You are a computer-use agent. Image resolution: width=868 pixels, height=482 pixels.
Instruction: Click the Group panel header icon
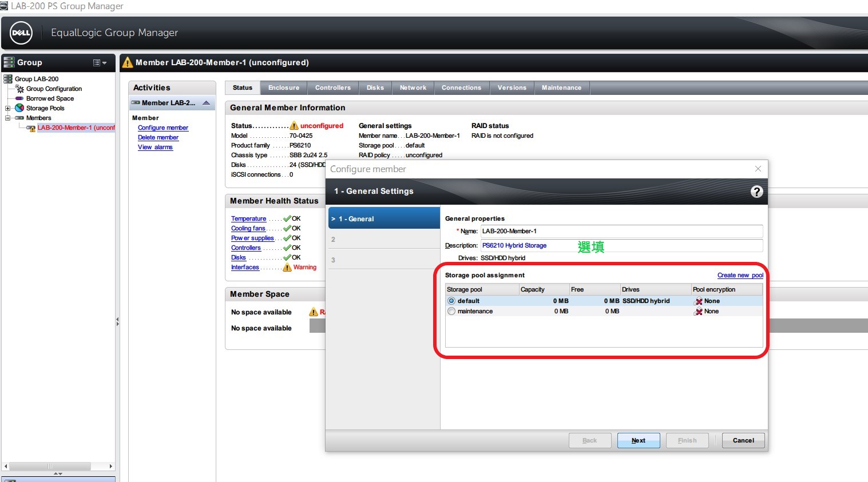[9, 62]
